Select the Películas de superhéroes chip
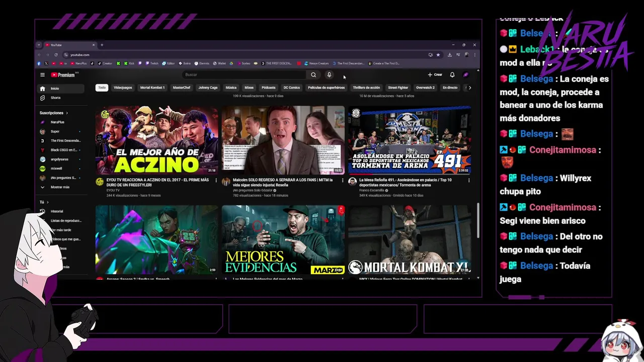 tap(327, 87)
